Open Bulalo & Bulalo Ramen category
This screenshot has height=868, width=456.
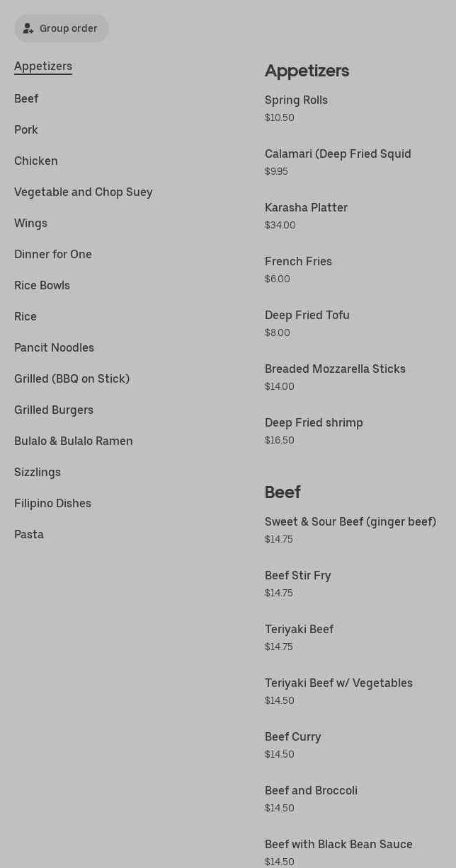[74, 441]
